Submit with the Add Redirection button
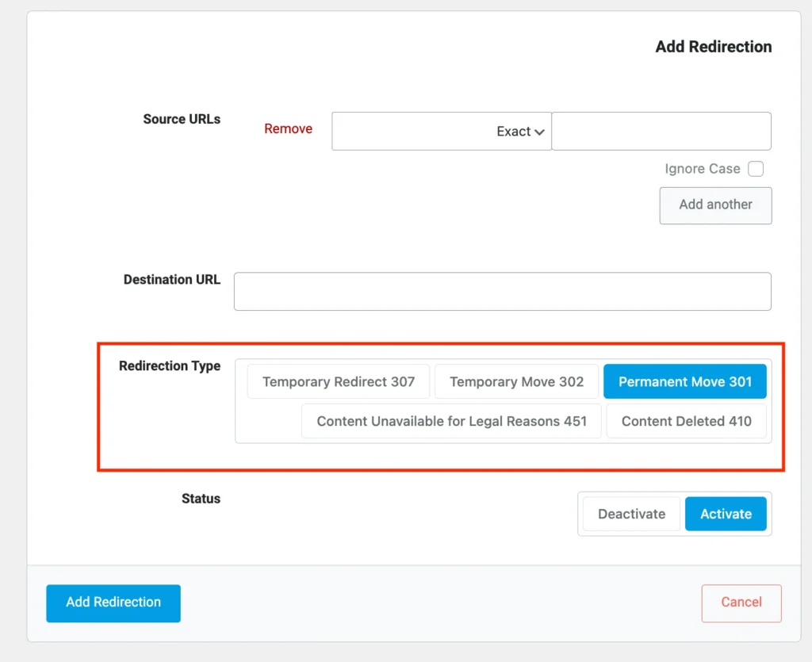The height and width of the screenshot is (662, 812). pos(113,603)
